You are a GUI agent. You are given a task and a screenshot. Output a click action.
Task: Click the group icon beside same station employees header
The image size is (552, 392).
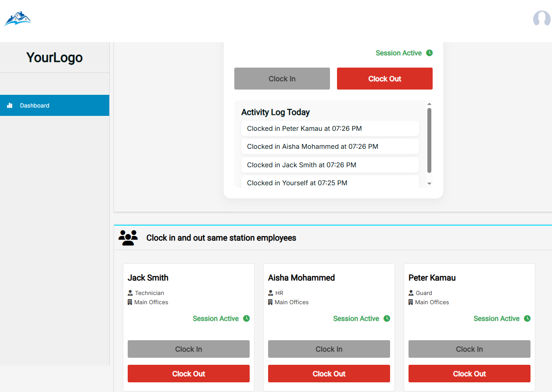(128, 237)
